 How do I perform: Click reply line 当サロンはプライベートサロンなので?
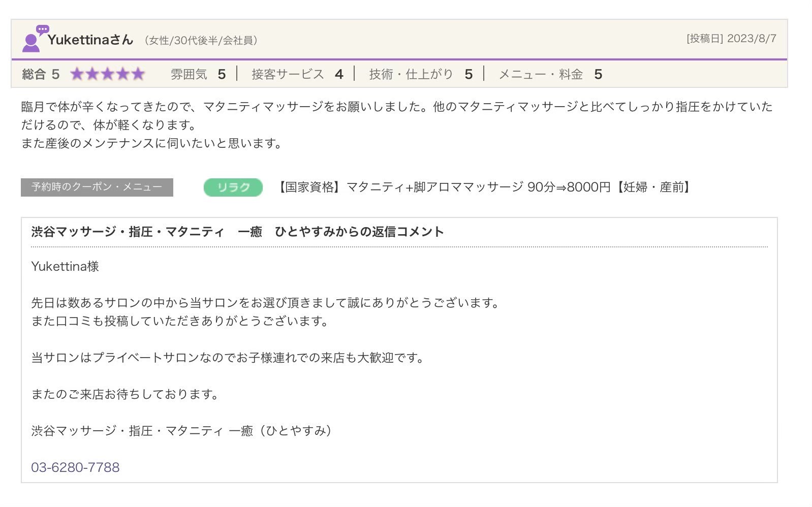click(228, 358)
